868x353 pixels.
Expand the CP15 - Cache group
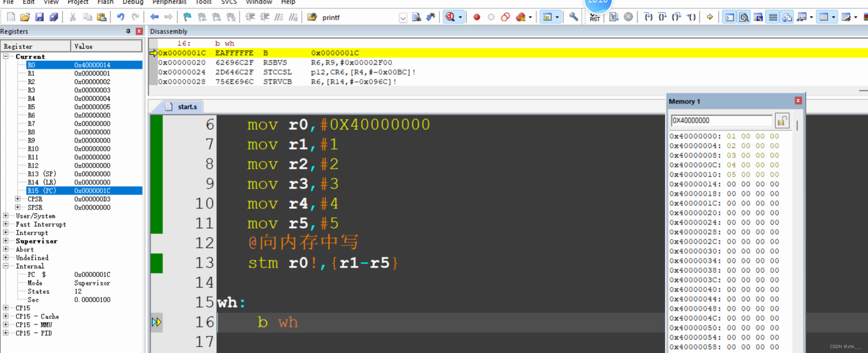(6, 316)
